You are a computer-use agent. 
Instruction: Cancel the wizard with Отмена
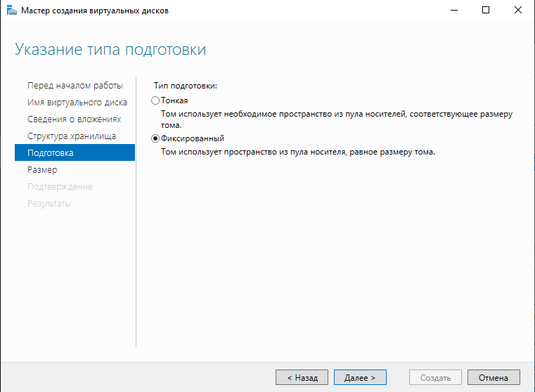(494, 377)
